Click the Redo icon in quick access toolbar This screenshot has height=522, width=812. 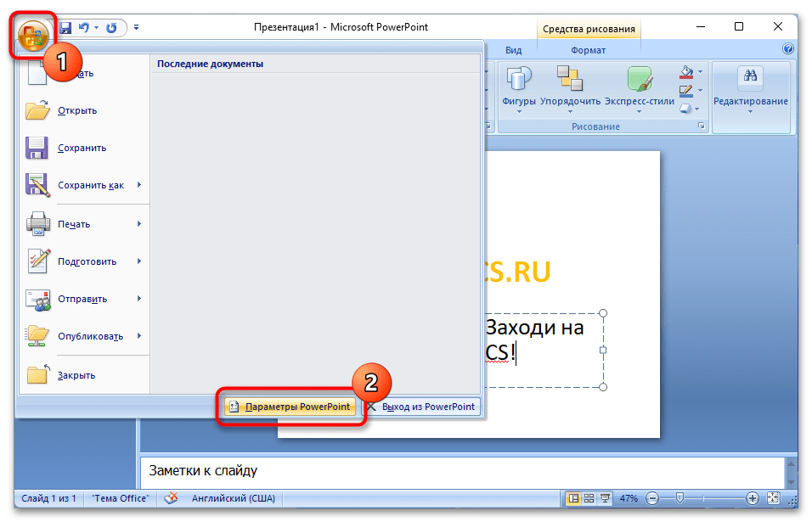(111, 28)
